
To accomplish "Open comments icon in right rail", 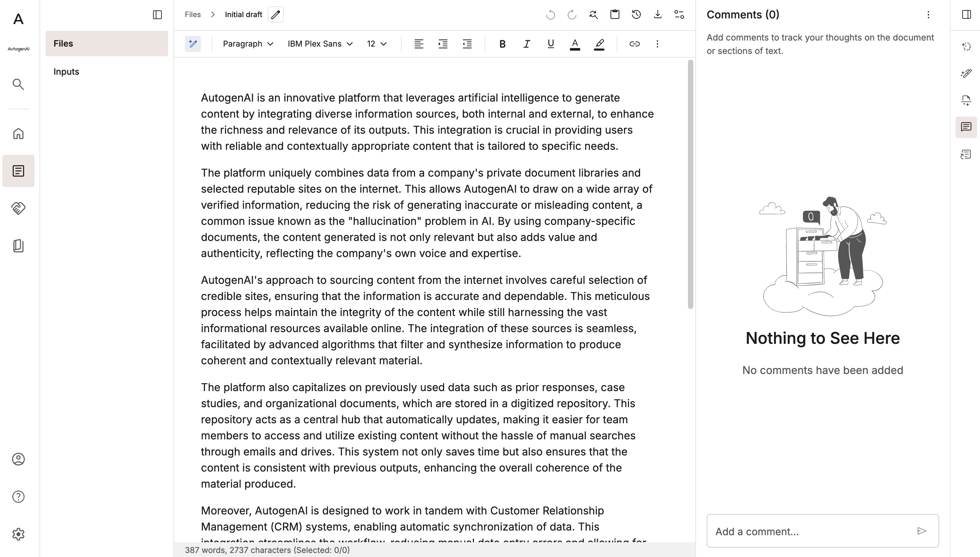I will (966, 127).
